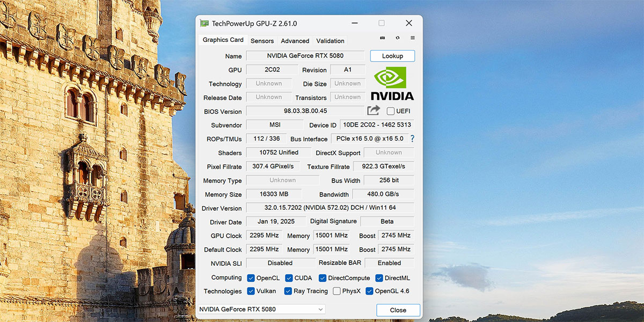Click Default Clock row Memory 15001 MHz
Image resolution: width=644 pixels, height=322 pixels.
point(332,250)
